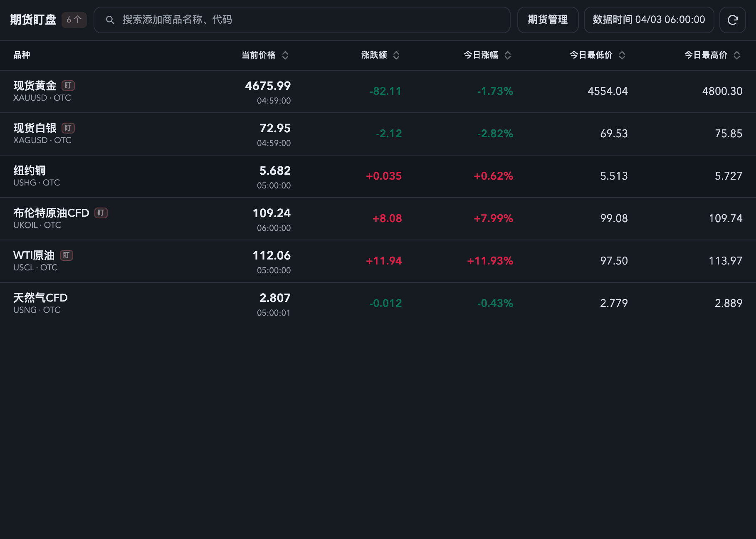Sort by 今日最低价 column arrows
The height and width of the screenshot is (539, 756).
tap(622, 55)
